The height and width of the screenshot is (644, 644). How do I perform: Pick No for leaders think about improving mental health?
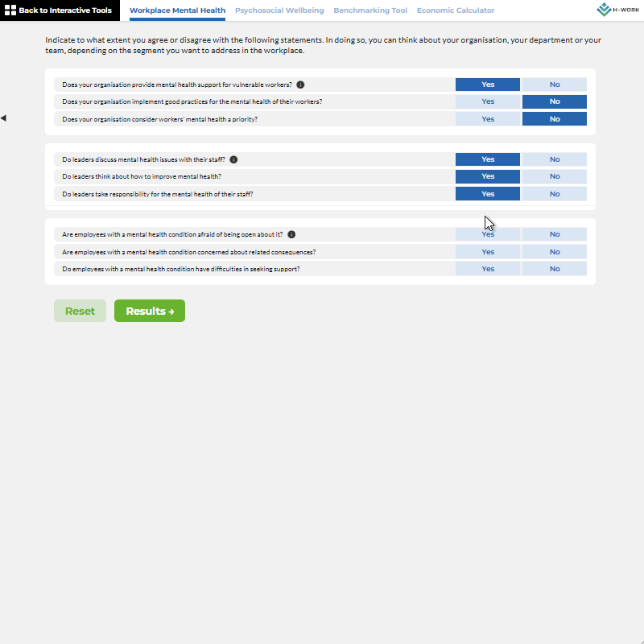click(554, 176)
